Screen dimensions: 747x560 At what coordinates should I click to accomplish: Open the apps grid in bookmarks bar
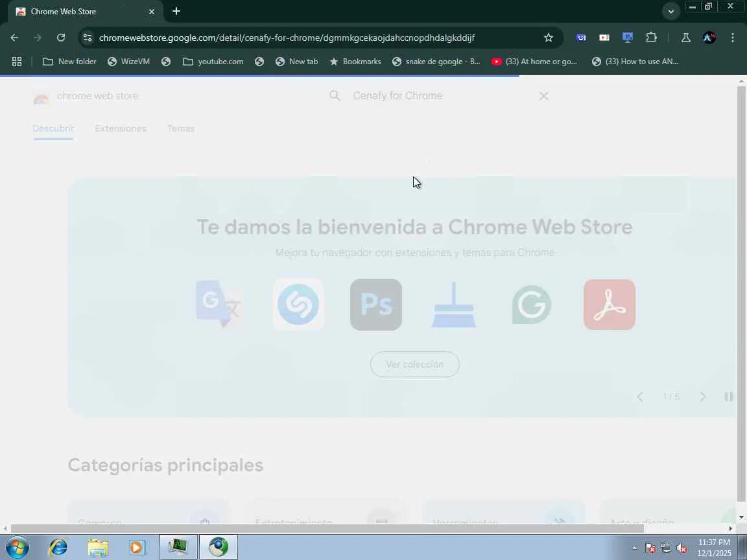[x=17, y=62]
